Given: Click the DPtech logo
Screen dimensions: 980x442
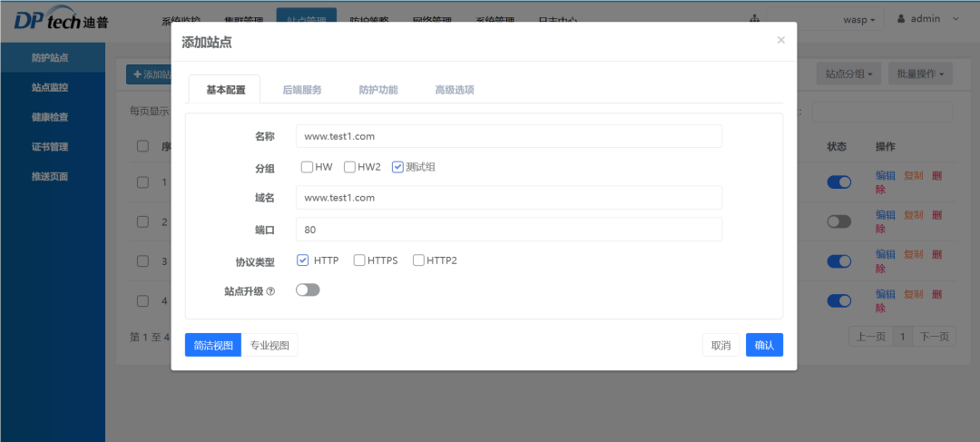Looking at the screenshot, I should click(x=62, y=19).
